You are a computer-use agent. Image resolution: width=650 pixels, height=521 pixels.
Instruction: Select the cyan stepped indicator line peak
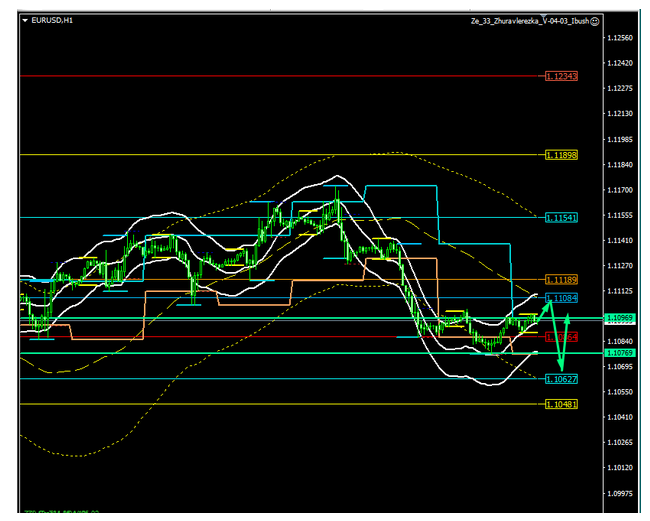point(400,186)
